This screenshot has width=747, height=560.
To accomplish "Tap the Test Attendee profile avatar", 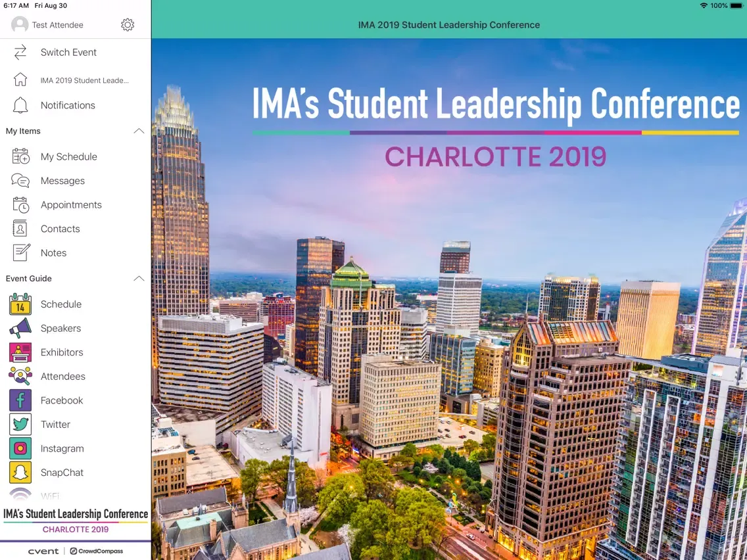I will click(x=20, y=25).
